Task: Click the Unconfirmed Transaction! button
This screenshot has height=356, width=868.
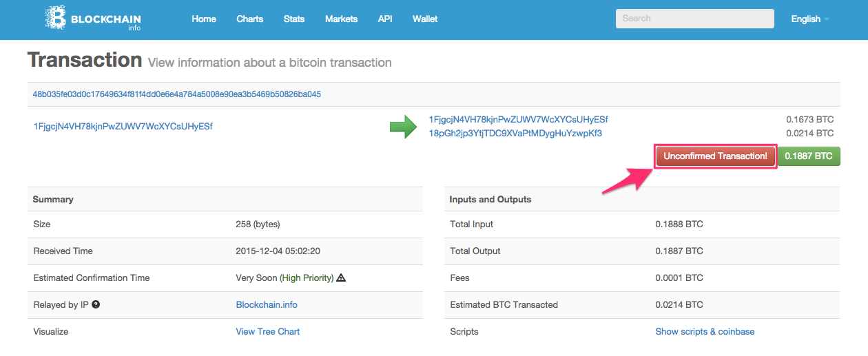Action: click(x=715, y=156)
